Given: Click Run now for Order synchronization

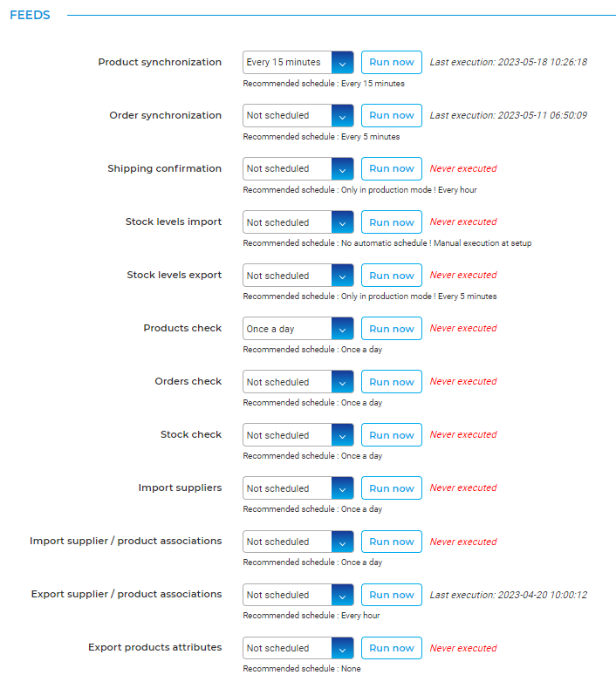Looking at the screenshot, I should (x=392, y=116).
